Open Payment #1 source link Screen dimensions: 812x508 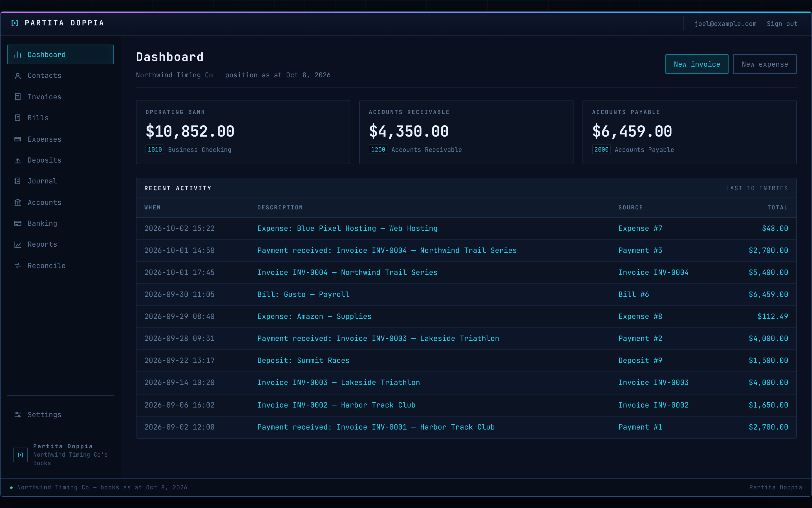640,427
